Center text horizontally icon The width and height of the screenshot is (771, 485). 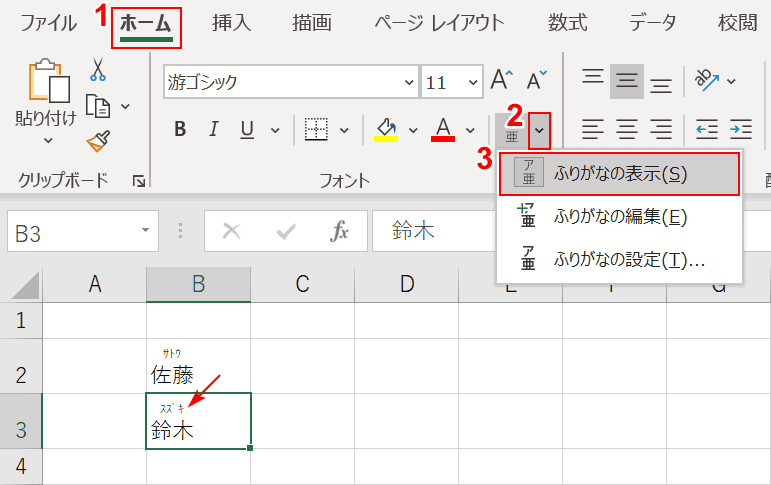(x=626, y=129)
